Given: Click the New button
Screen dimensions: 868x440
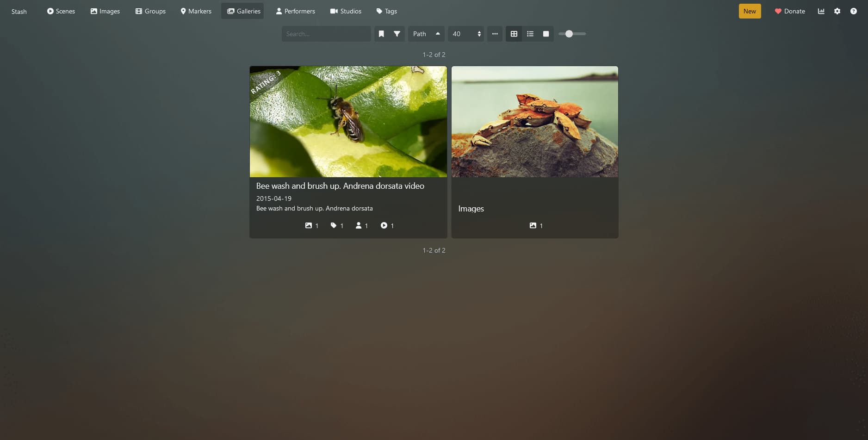Looking at the screenshot, I should [x=750, y=11].
